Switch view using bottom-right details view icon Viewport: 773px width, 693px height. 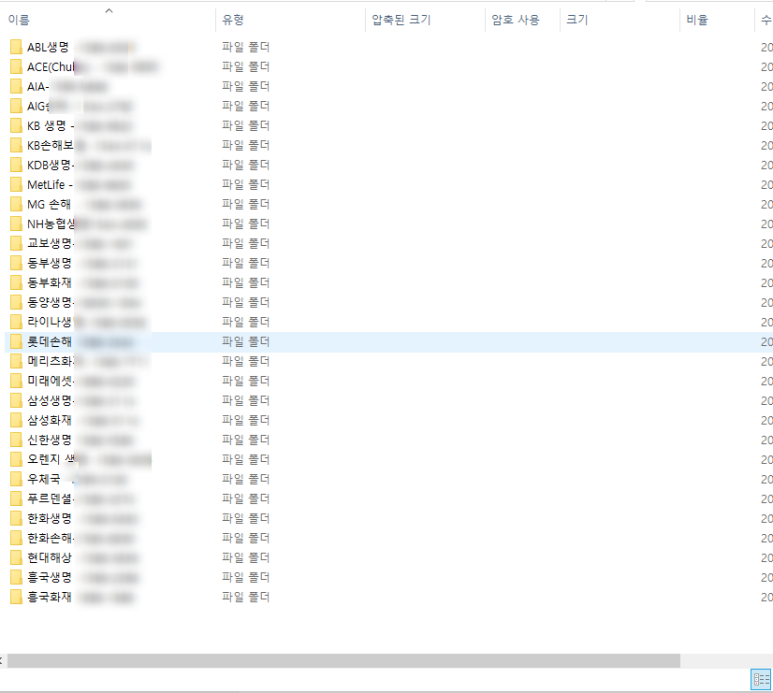click(761, 680)
